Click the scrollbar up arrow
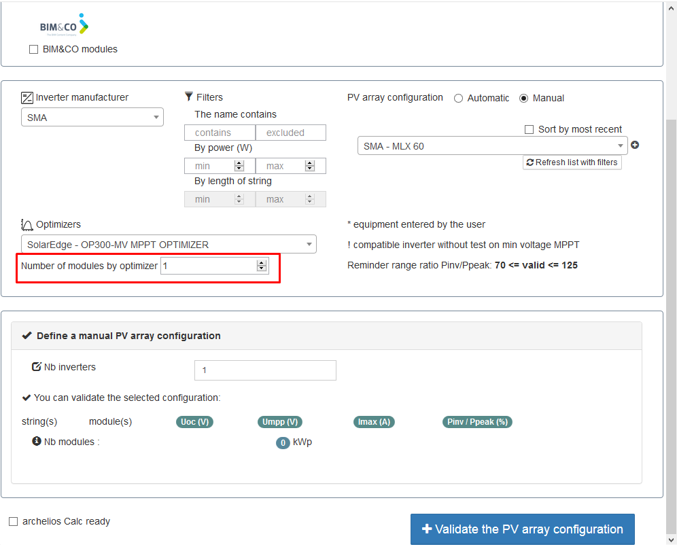The image size is (677, 545). point(671,8)
